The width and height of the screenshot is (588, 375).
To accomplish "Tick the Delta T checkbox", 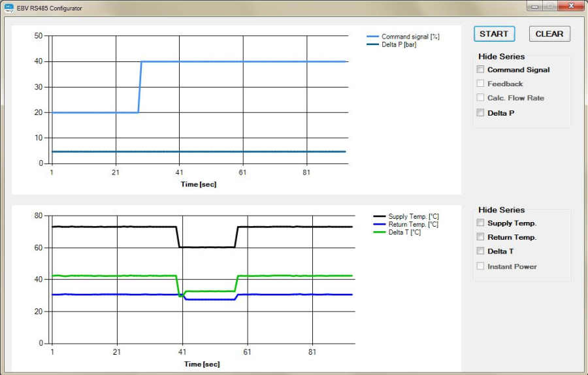I will [x=481, y=251].
